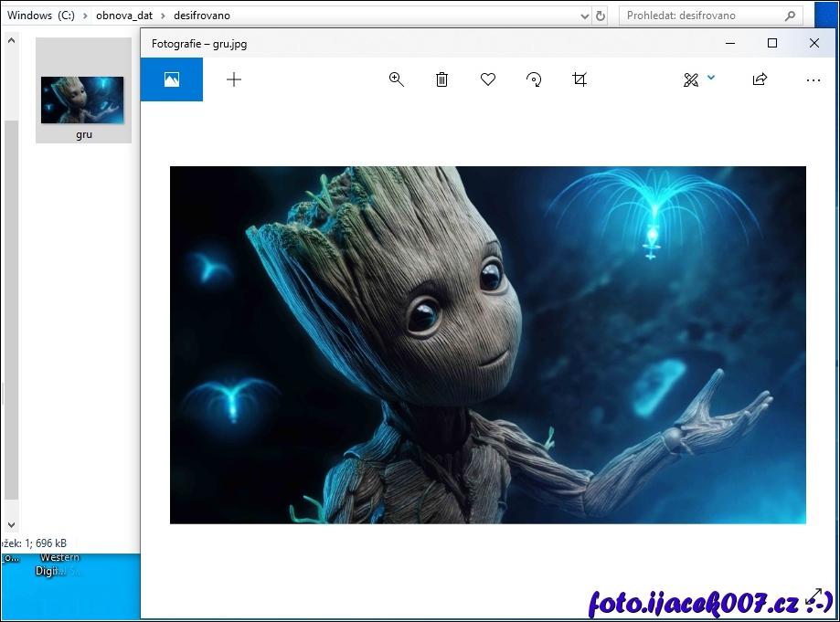Expand the Edit & Create dropdown chevron
Screen dimensions: 840x622
coord(711,79)
